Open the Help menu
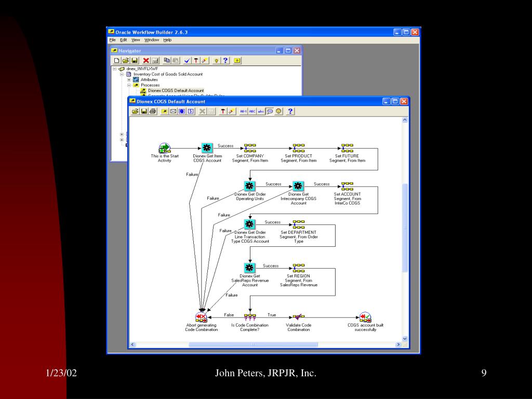 point(167,39)
